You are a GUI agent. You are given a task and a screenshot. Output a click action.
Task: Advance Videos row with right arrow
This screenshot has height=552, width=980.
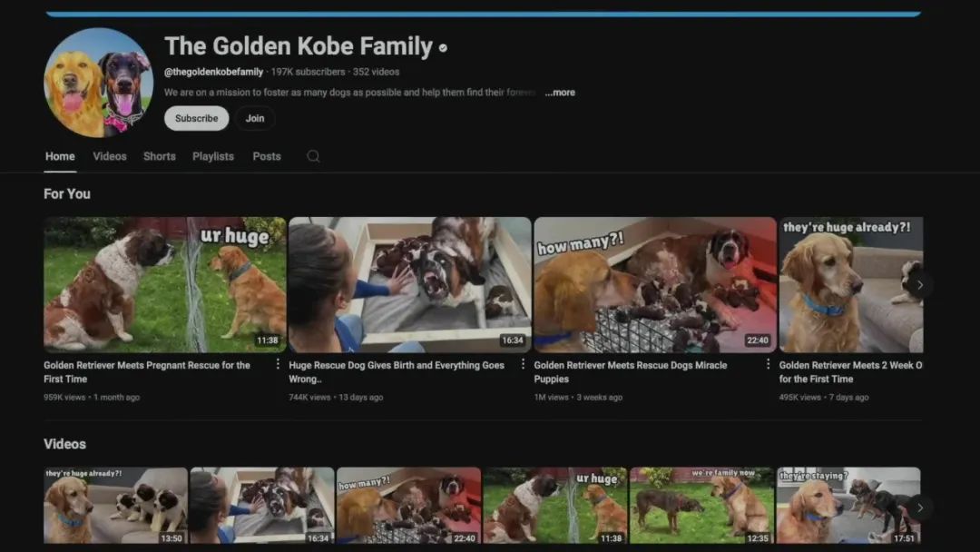click(919, 508)
